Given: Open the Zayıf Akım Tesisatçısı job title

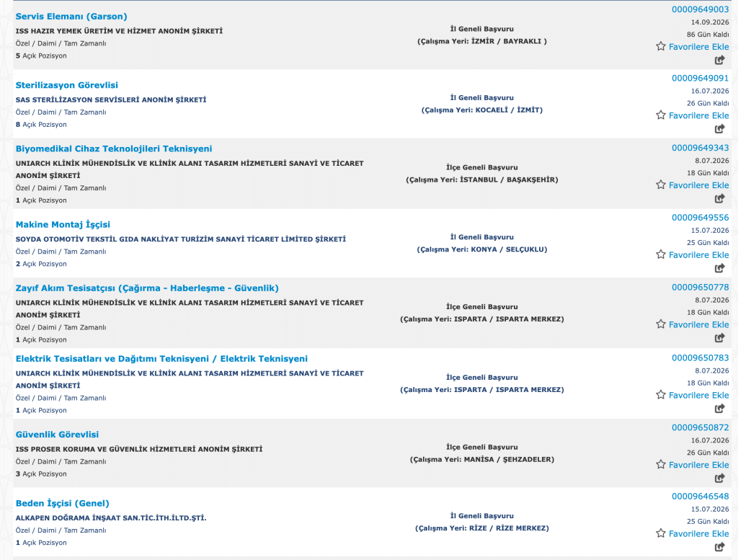Looking at the screenshot, I should tap(147, 288).
